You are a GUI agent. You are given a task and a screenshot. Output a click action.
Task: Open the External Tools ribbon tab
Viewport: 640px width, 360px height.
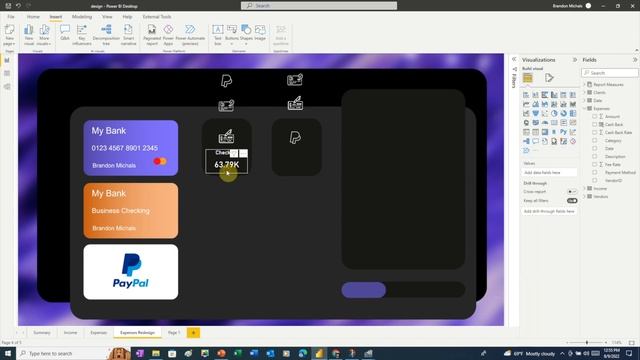pos(157,17)
